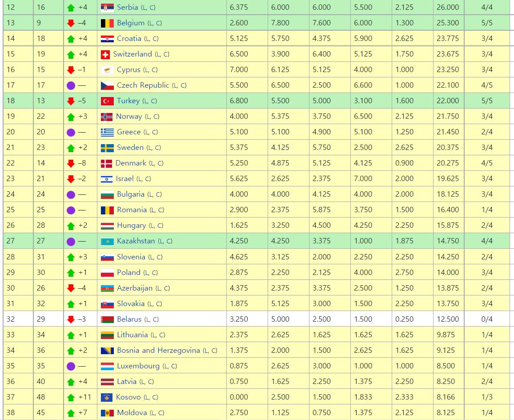
Task: Click the Greece flag icon
Action: (x=107, y=132)
